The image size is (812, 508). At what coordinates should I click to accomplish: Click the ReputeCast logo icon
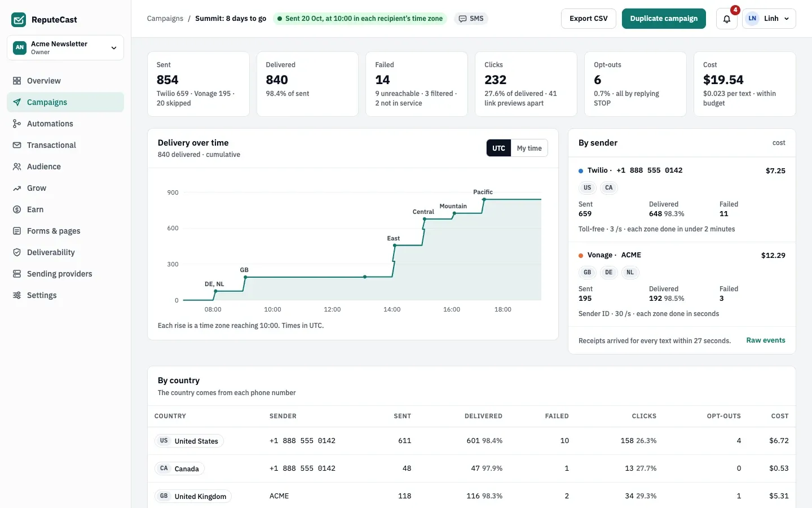(19, 20)
